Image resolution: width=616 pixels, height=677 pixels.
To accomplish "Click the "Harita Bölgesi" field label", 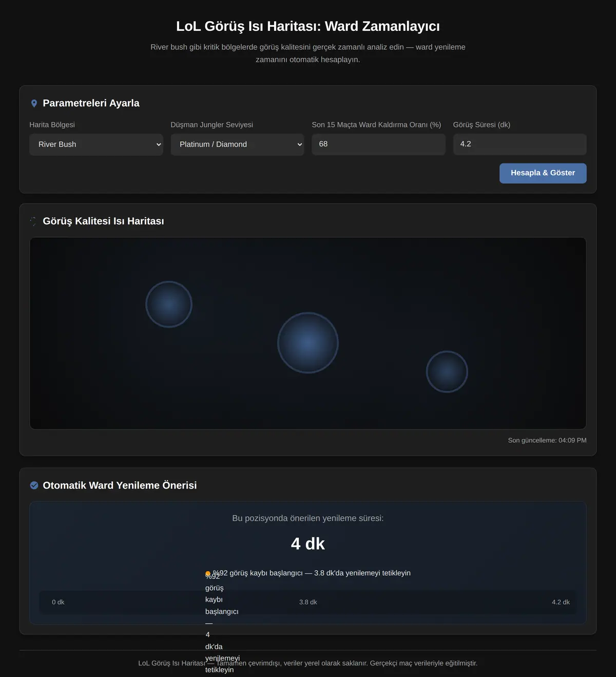I will 52,125.
